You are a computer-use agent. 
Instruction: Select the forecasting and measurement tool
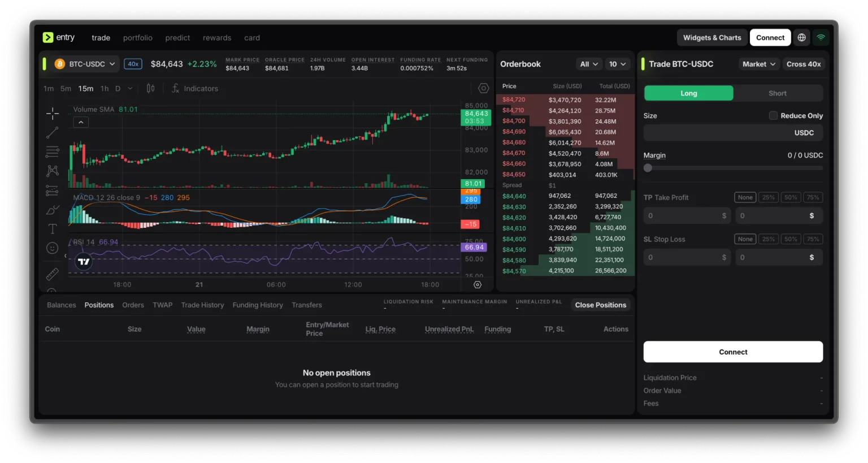click(53, 191)
